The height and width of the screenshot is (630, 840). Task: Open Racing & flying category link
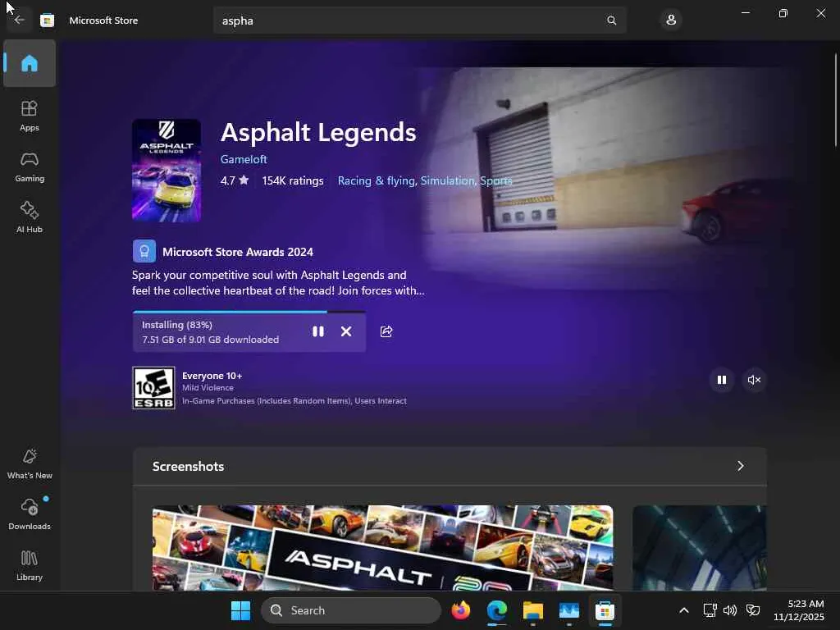pyautogui.click(x=376, y=180)
